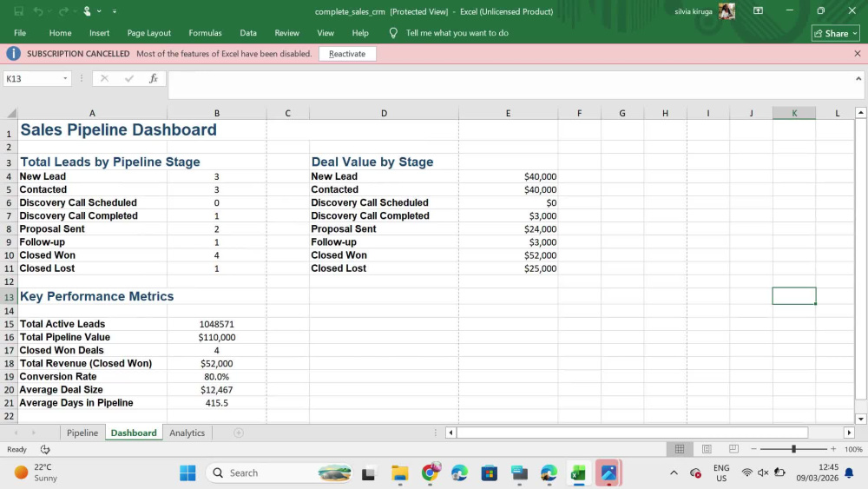The height and width of the screenshot is (489, 868).
Task: Switch to Page Layout view icon
Action: [707, 449]
